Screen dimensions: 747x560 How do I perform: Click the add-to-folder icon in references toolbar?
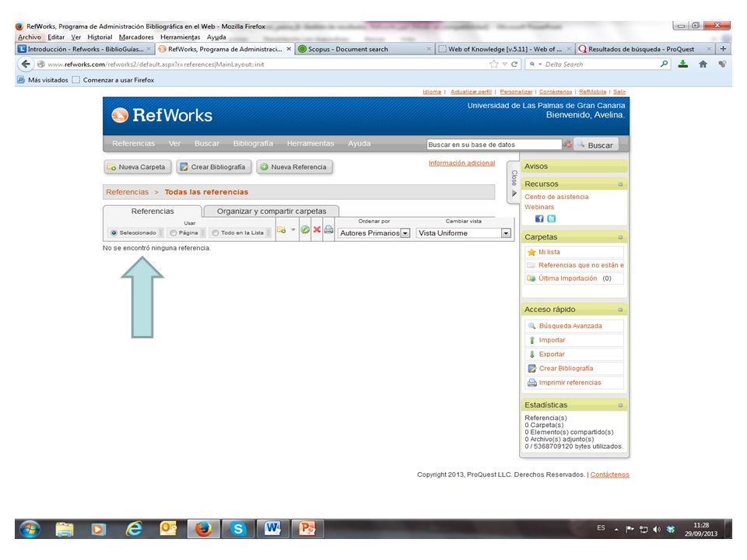pos(281,230)
